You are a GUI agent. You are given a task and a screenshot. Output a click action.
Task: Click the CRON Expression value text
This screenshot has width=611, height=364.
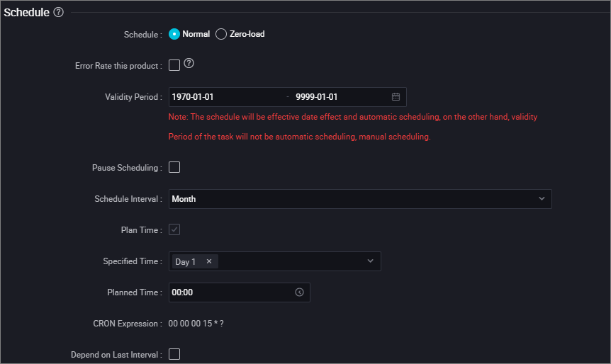196,324
